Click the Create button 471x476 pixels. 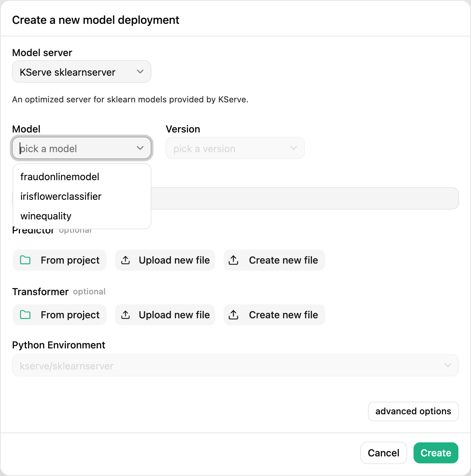(x=436, y=453)
